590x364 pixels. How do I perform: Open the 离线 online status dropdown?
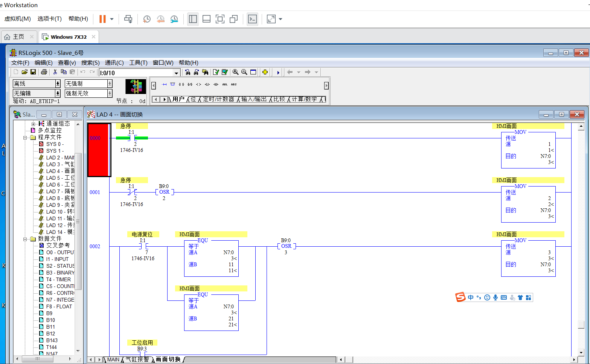tap(58, 83)
